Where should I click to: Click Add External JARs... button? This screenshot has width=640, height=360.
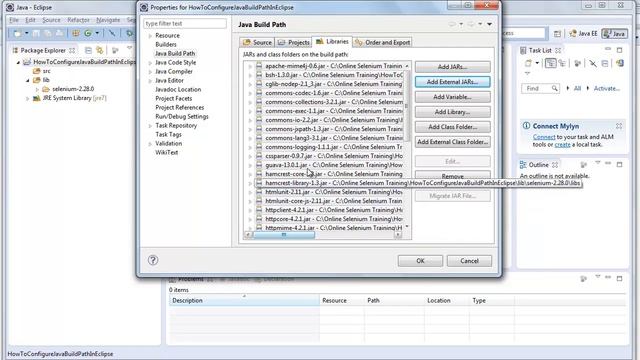pos(452,82)
